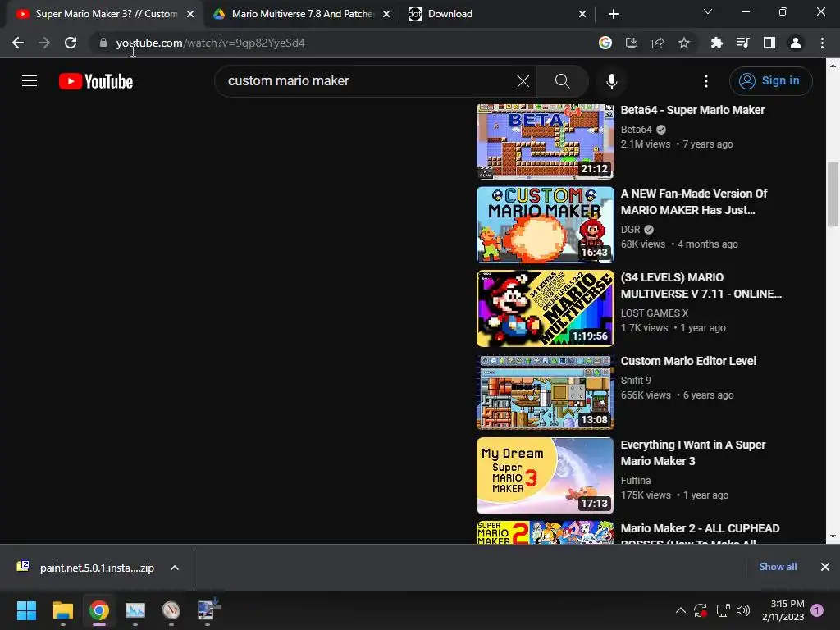Click the Sign in button
This screenshot has height=630, width=840.
pos(770,81)
